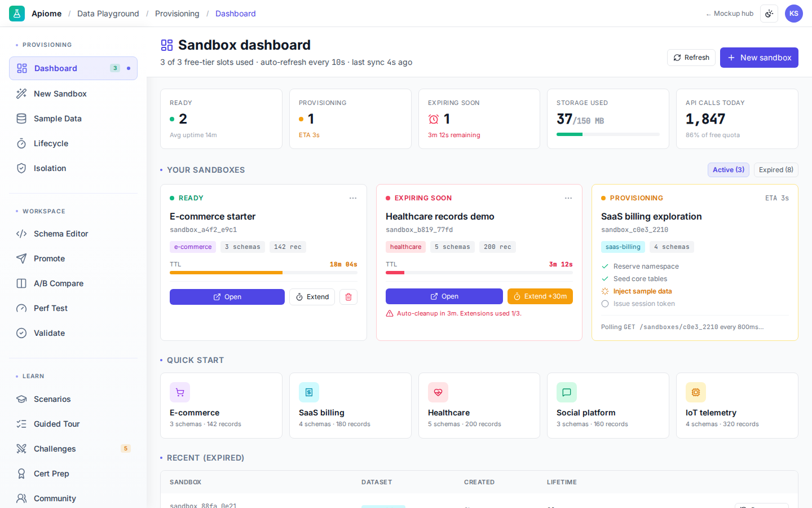Create a New sandbox

[x=759, y=58]
